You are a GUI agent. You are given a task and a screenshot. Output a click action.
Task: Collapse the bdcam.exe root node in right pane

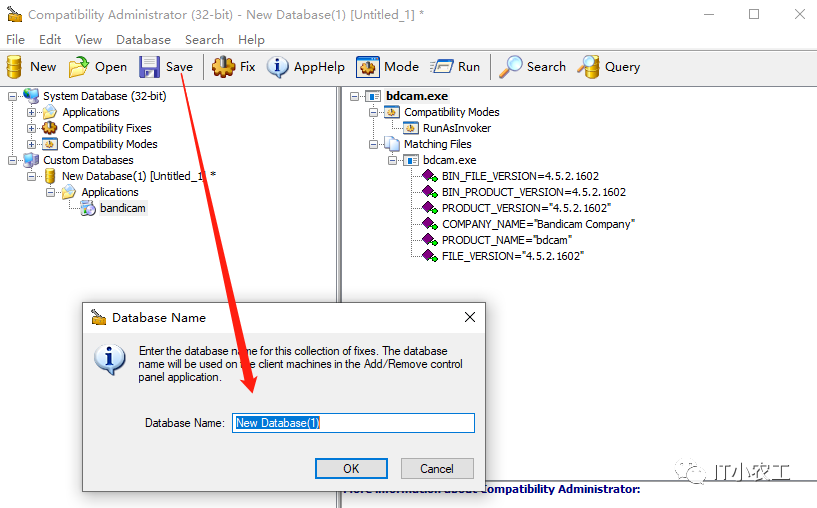coord(354,96)
